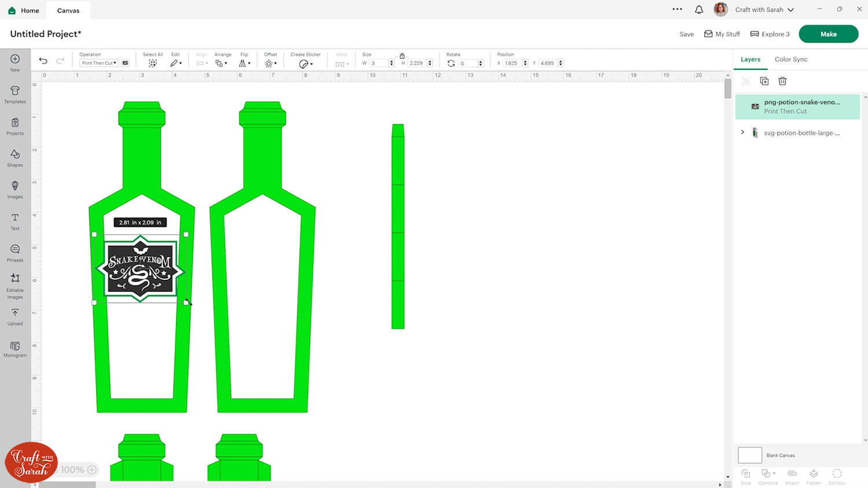Open the Flip dropdown
868x488 pixels.
(x=245, y=63)
